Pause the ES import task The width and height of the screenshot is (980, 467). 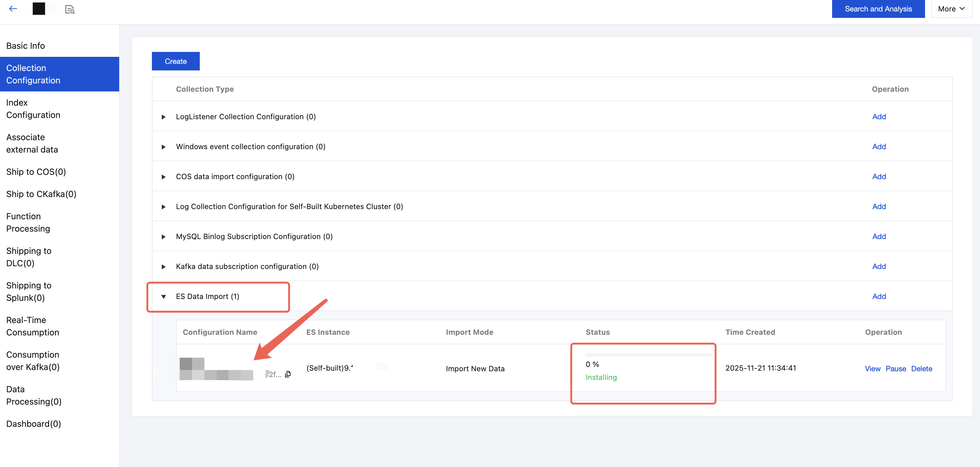click(895, 368)
